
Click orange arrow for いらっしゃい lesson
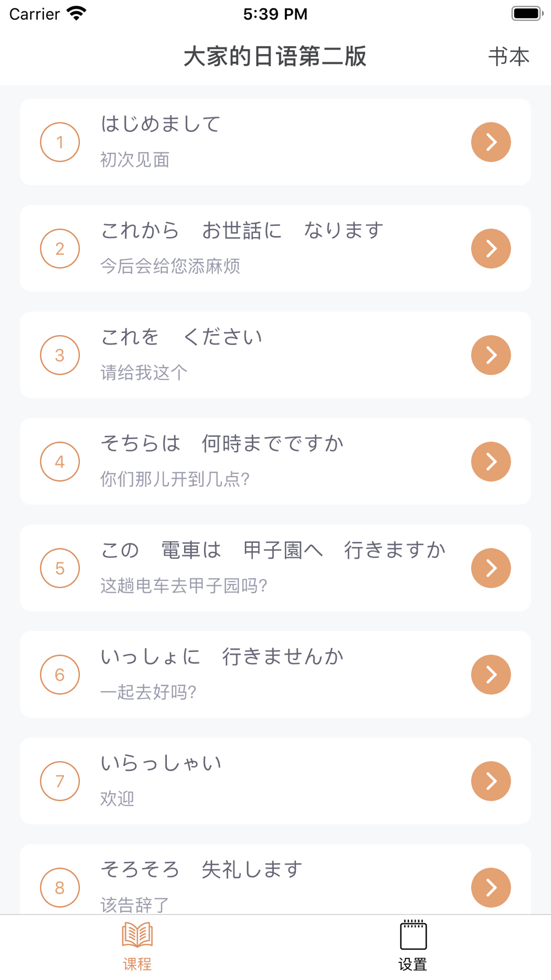(x=491, y=781)
